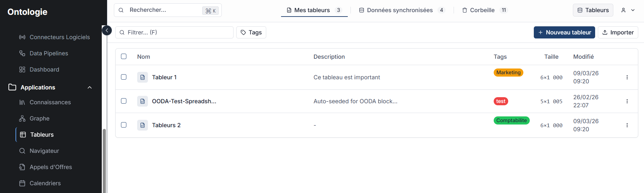Screen dimensions: 644x193
Task: Click the file icon beside Tableur 1
Action: (143, 77)
